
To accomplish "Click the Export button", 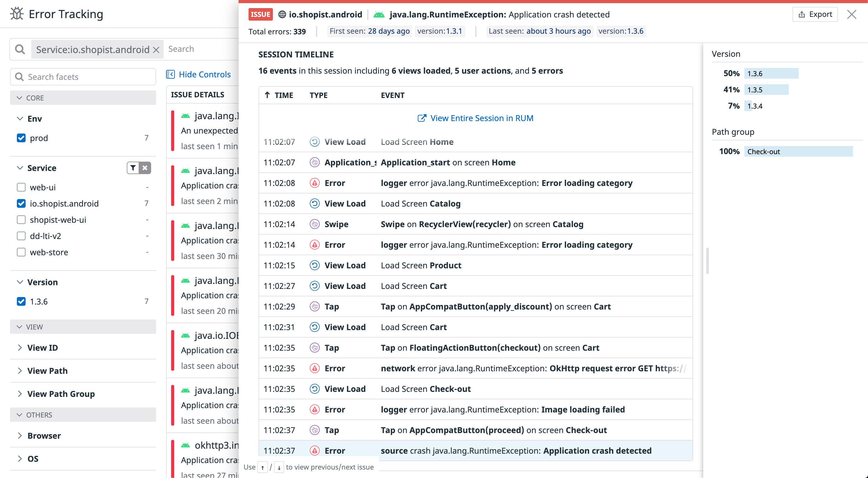I will click(x=815, y=14).
